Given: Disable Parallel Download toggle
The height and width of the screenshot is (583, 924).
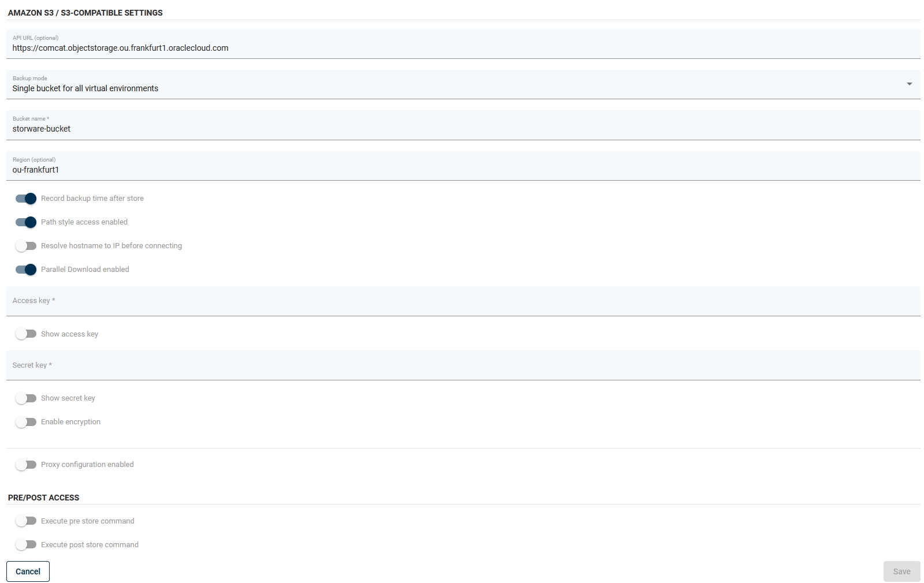Looking at the screenshot, I should point(26,270).
